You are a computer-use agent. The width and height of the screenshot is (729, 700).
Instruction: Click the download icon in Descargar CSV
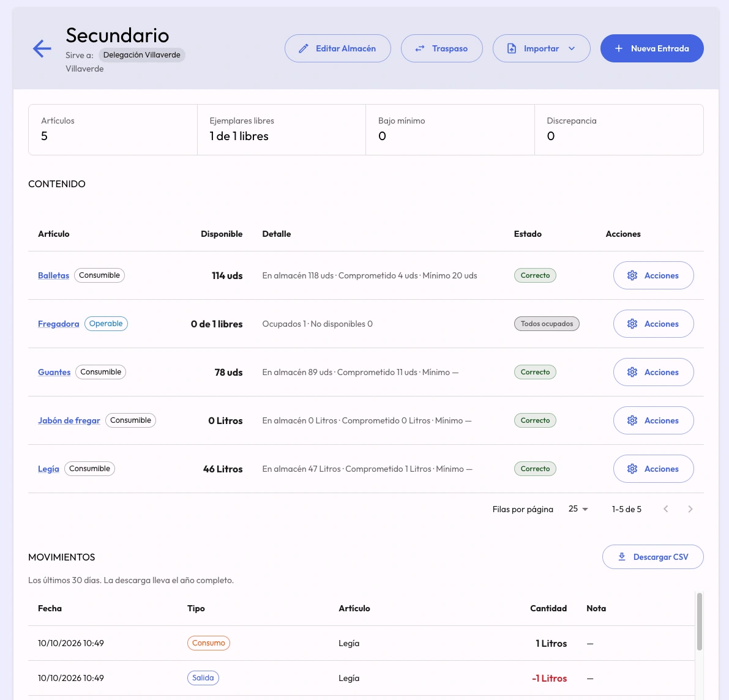622,557
